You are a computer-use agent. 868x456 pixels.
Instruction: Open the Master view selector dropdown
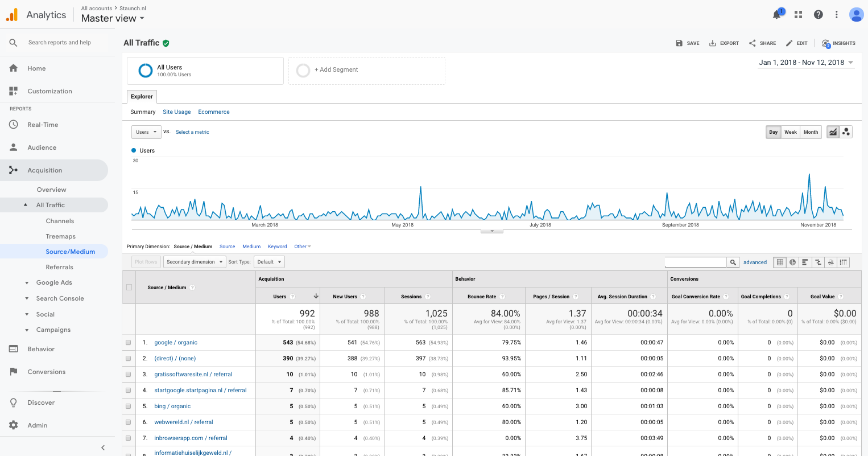(x=113, y=18)
